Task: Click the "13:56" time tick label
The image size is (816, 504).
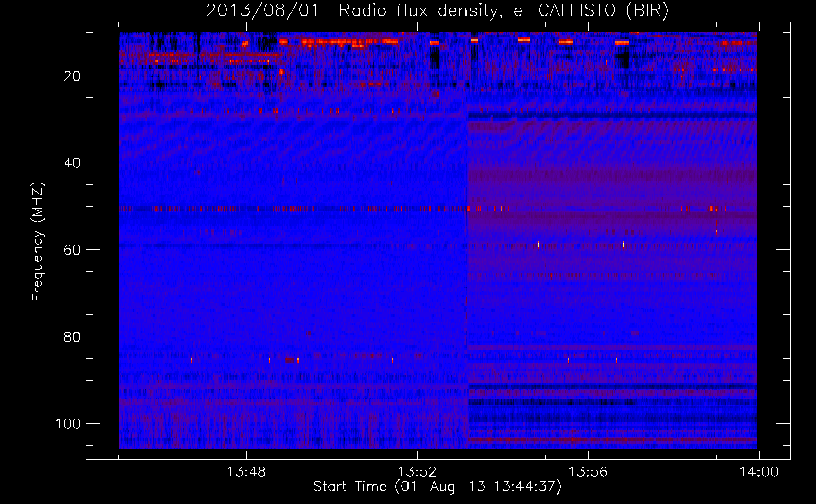Action: click(588, 472)
